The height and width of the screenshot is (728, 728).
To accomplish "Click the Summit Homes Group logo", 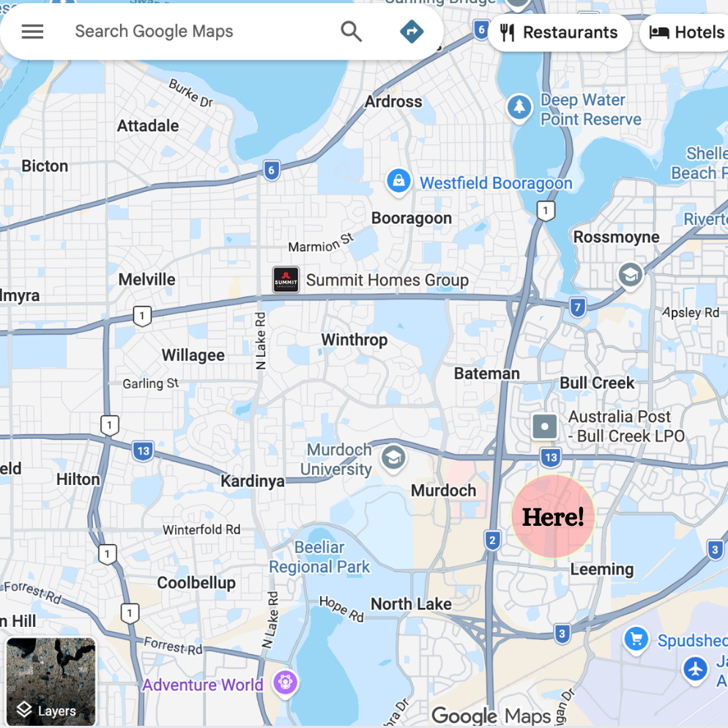I will (285, 279).
